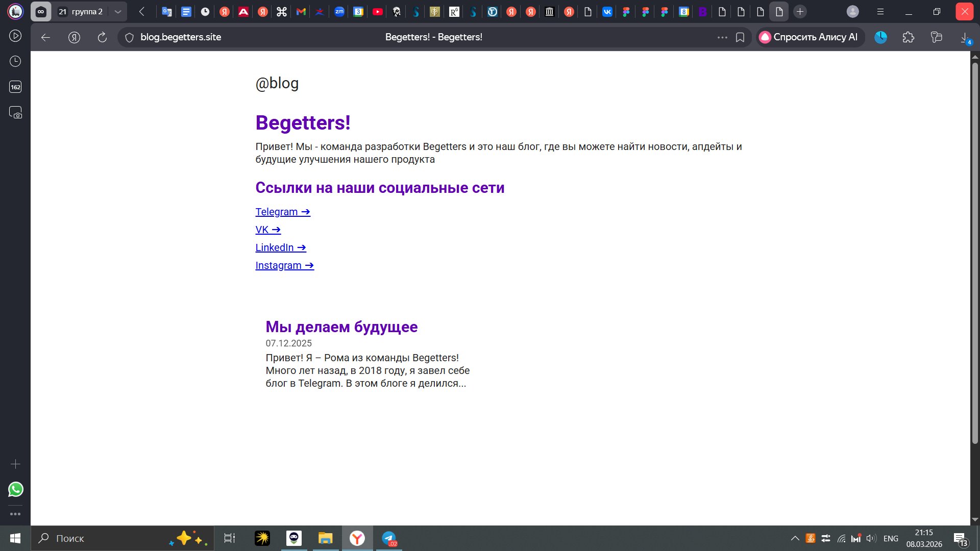Toggle ENG keyboard language in taskbar
This screenshot has height=551, width=980.
pyautogui.click(x=891, y=538)
